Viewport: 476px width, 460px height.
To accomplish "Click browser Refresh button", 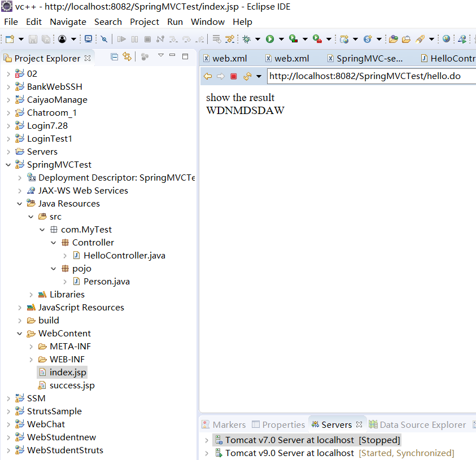I will pyautogui.click(x=247, y=76).
